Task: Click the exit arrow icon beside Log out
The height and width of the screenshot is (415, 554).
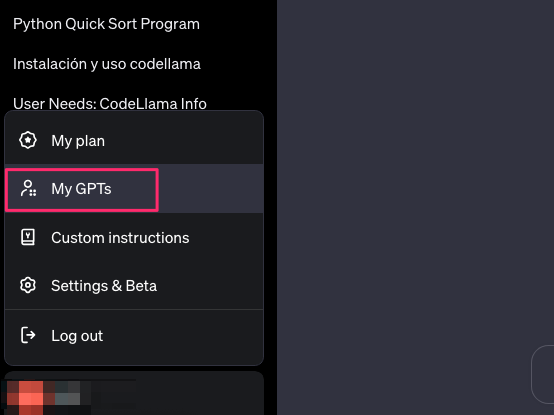Action: click(x=28, y=335)
